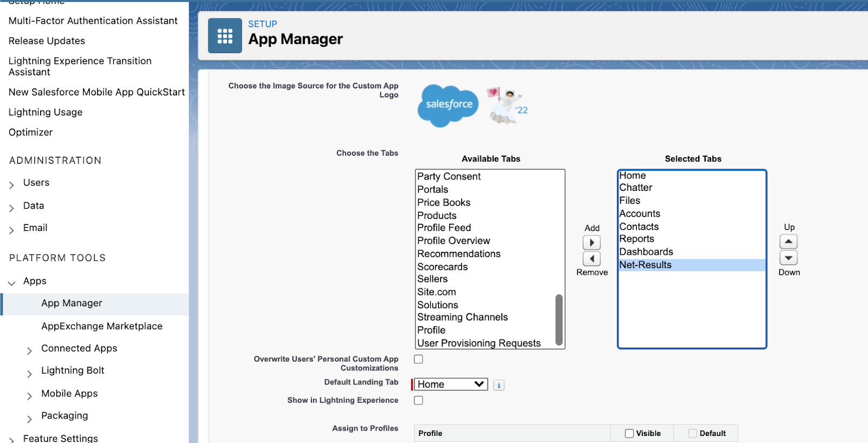Select the astronaut '22 logo image

(507, 106)
